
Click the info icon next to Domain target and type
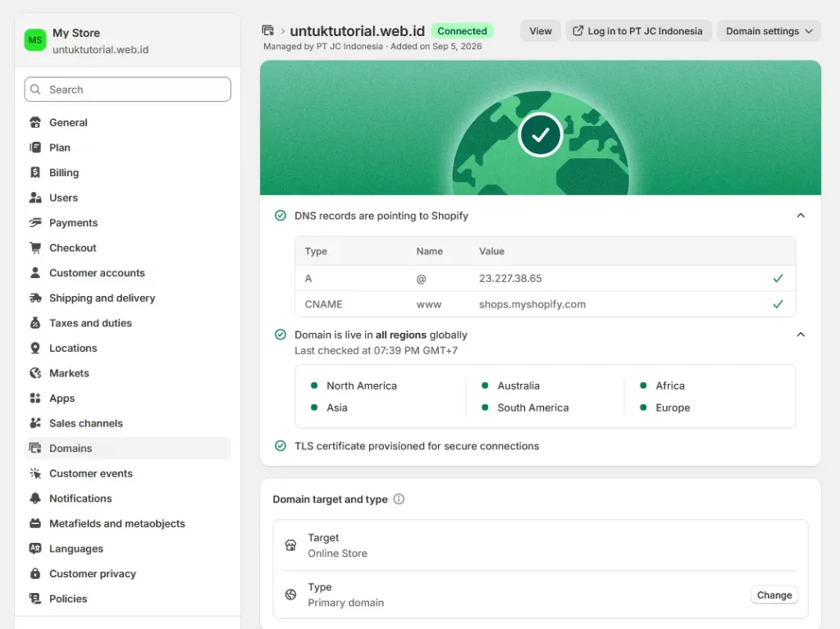coord(399,499)
